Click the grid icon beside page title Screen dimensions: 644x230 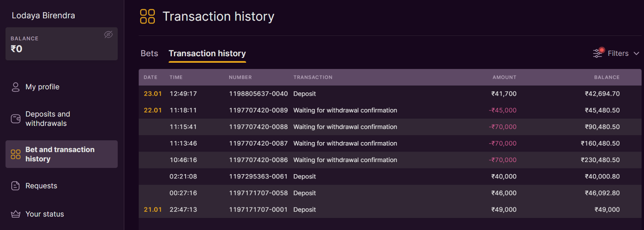coord(147,16)
